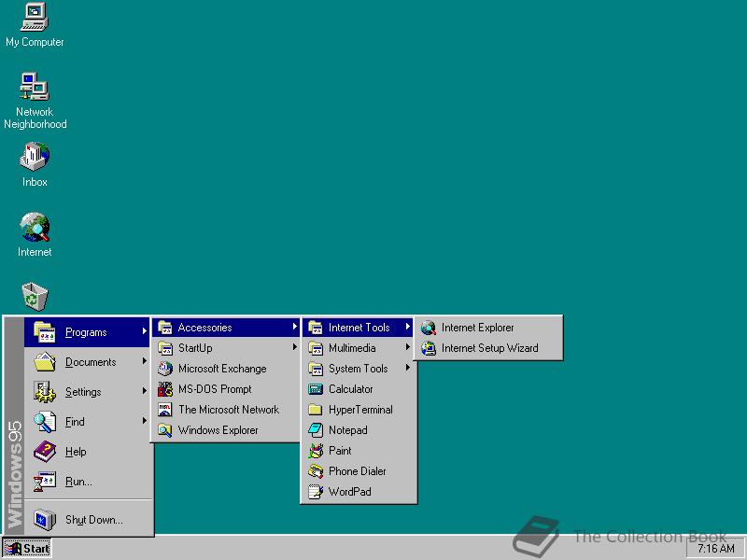747x560 pixels.
Task: Open MS-DOS Prompt menu entry
Action: click(225, 388)
